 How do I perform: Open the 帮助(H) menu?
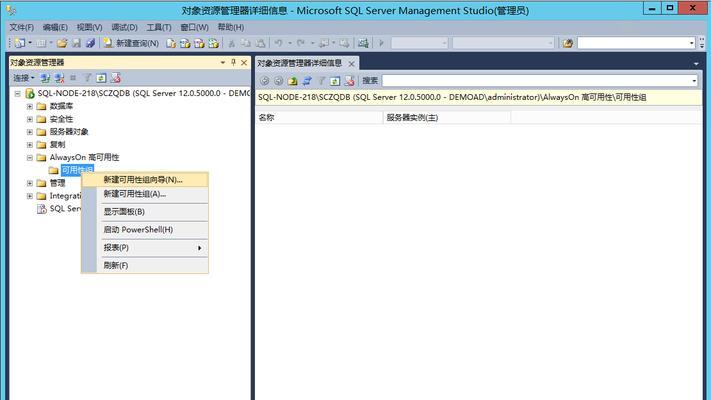click(x=231, y=27)
